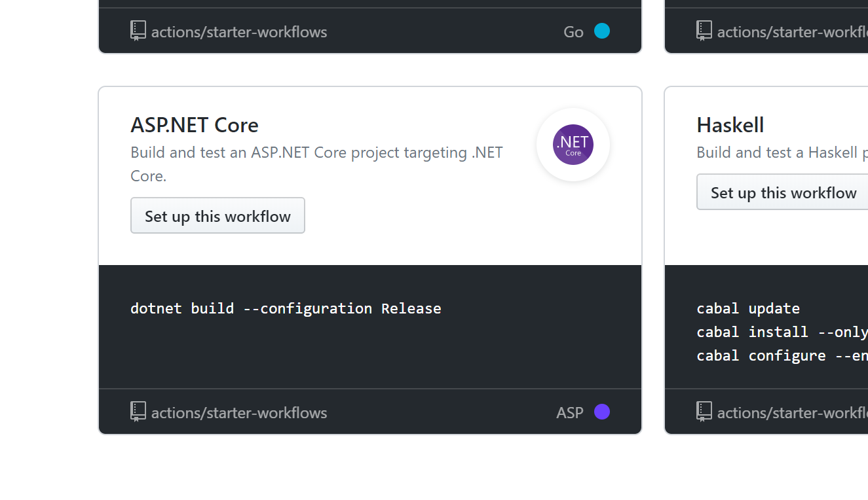868x500 pixels.
Task: Click repo icon in ASP.NET Core card footer
Action: pos(138,412)
